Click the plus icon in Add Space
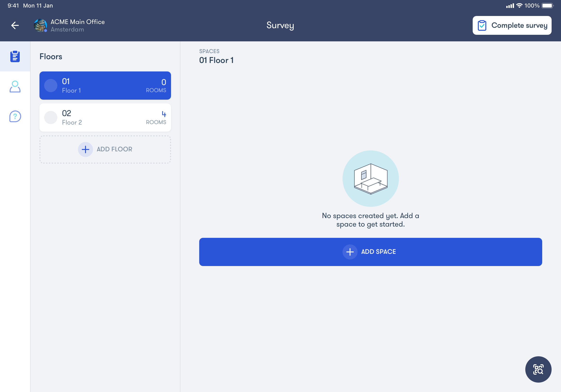Viewport: 561px width, 392px height. (350, 252)
